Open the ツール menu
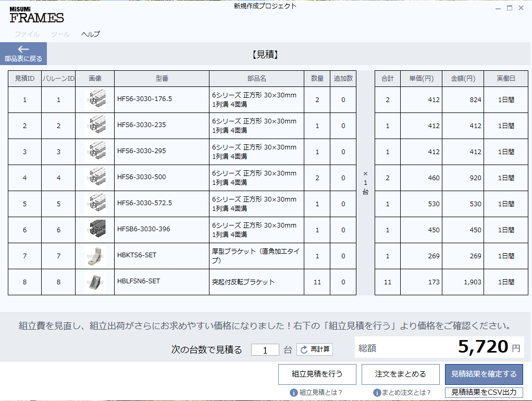Viewport: 532px width, 401px height. [60, 34]
